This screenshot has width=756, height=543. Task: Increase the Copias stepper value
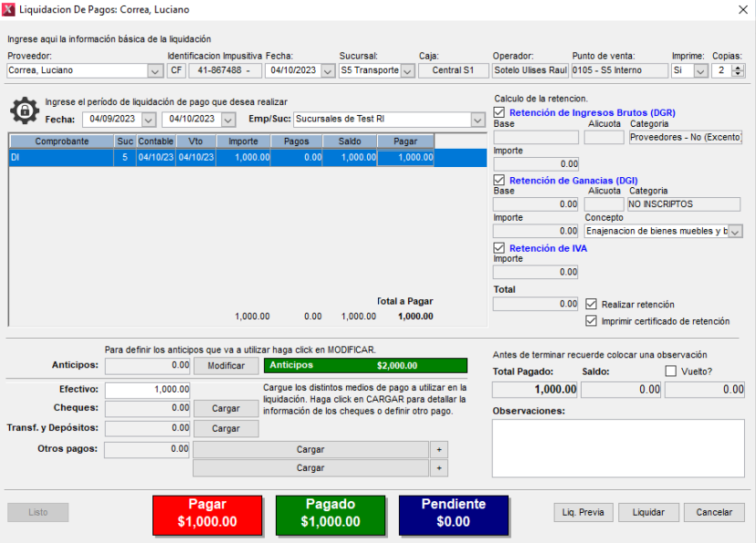738,67
